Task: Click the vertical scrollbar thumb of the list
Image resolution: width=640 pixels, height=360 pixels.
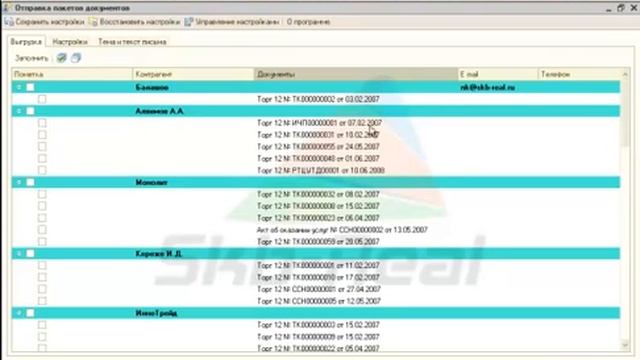Action: (x=625, y=112)
